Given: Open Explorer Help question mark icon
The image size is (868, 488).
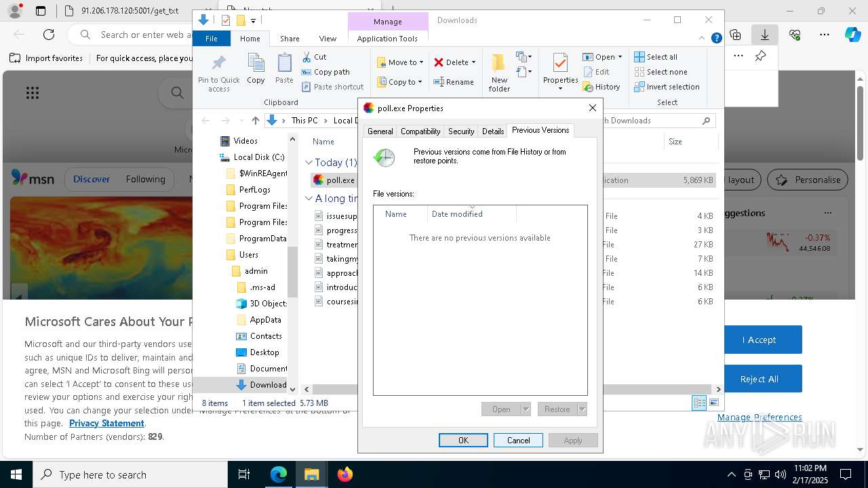Looking at the screenshot, I should click(716, 39).
